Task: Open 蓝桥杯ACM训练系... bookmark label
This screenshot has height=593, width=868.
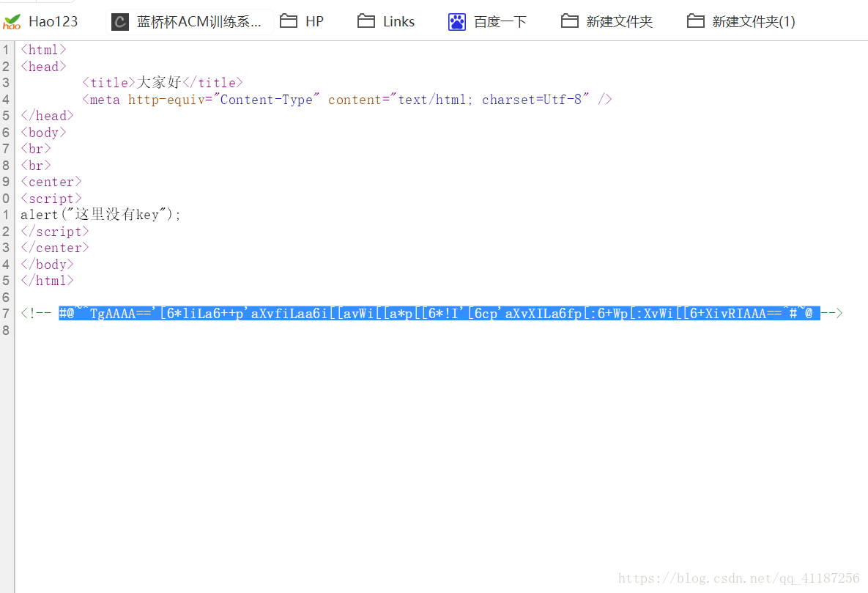Action: click(199, 21)
